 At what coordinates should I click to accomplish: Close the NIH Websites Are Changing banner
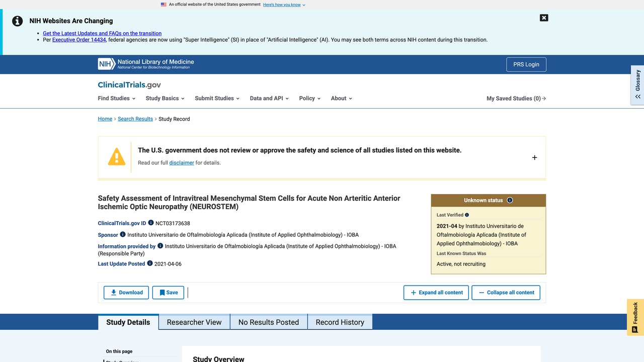coord(544,18)
